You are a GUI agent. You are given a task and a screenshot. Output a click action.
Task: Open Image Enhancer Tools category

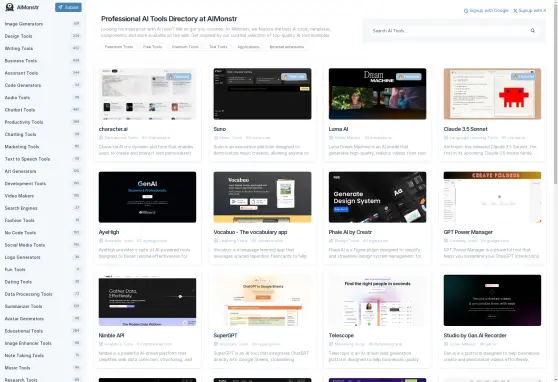42,343
